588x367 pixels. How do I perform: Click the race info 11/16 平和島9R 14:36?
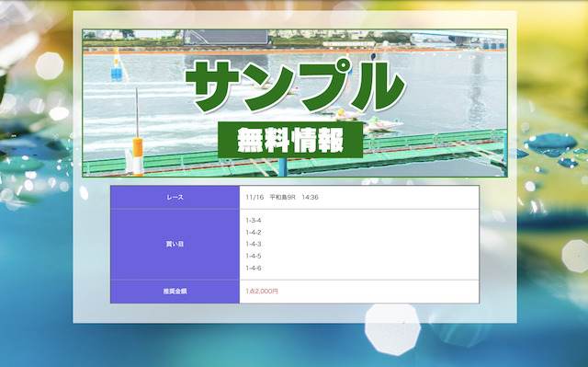(x=282, y=198)
